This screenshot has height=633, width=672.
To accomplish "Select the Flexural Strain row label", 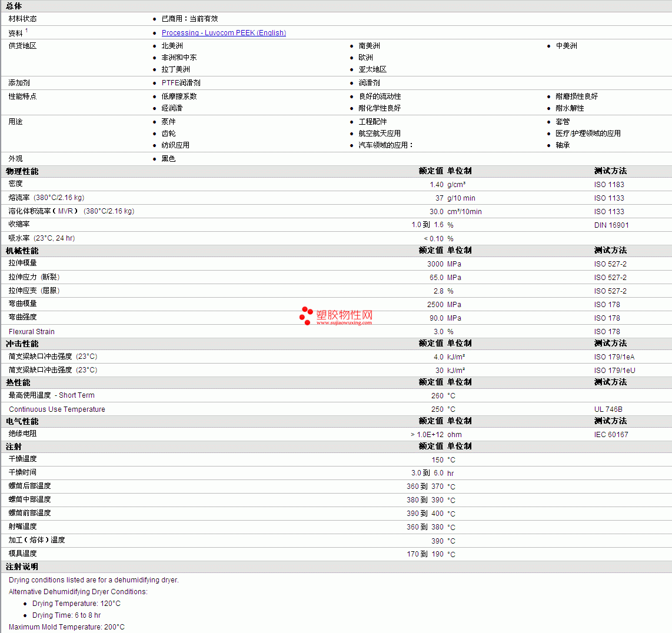I will 32,332.
